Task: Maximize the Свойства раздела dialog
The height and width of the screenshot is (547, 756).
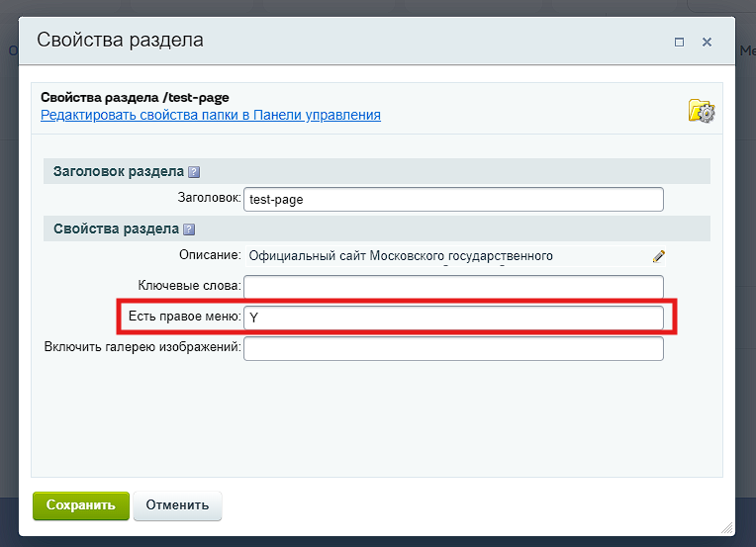Action: click(x=679, y=43)
